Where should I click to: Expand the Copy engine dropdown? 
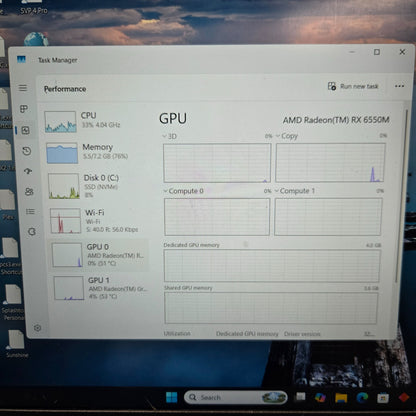pyautogui.click(x=287, y=136)
